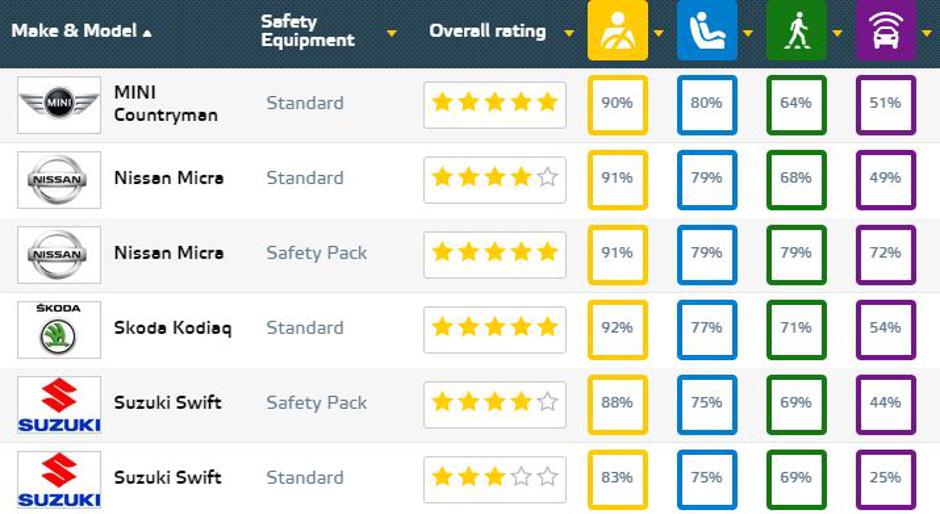Sort by Make & Model column header

(81, 31)
